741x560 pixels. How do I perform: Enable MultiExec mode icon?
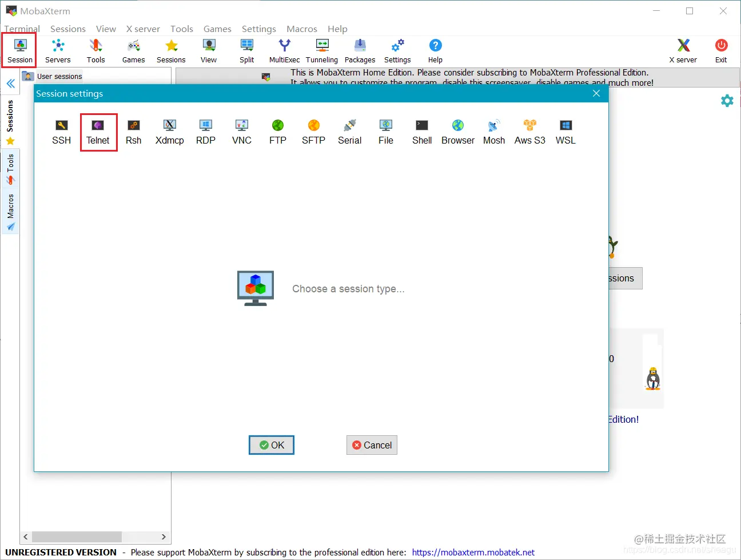(x=284, y=51)
